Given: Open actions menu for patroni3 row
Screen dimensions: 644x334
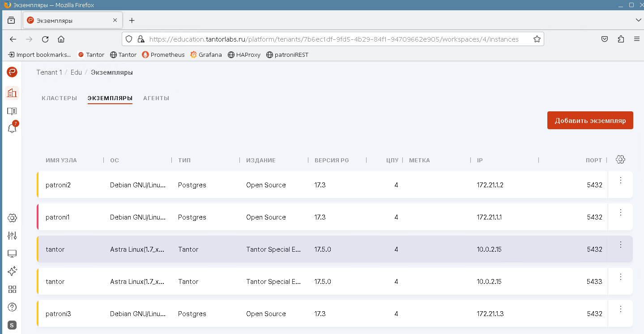Looking at the screenshot, I should [x=620, y=309].
